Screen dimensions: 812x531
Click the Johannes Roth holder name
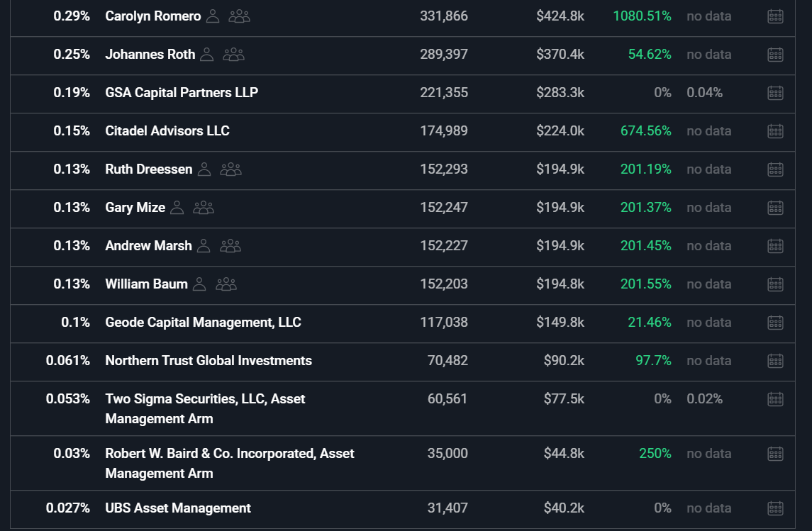pyautogui.click(x=150, y=55)
